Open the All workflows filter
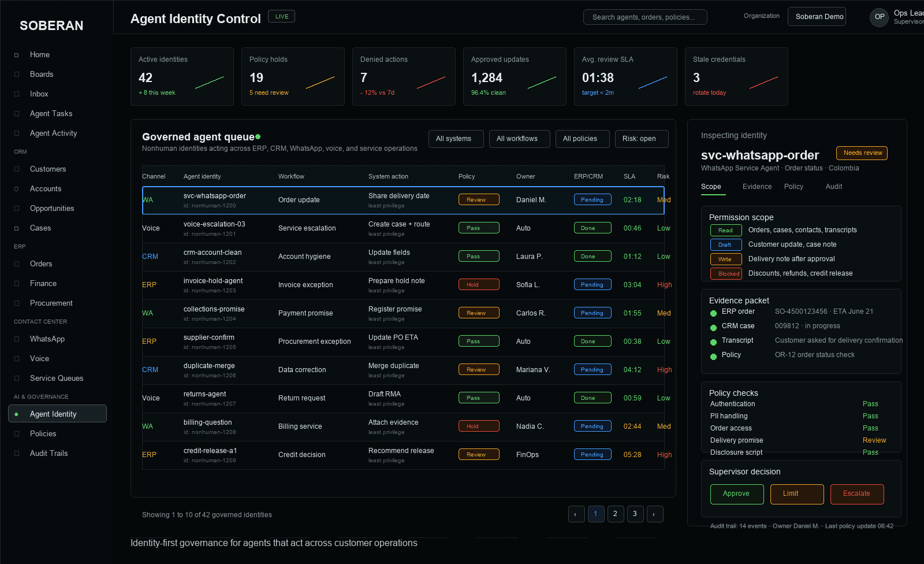Screen dimensions: 924x564 click(520, 139)
